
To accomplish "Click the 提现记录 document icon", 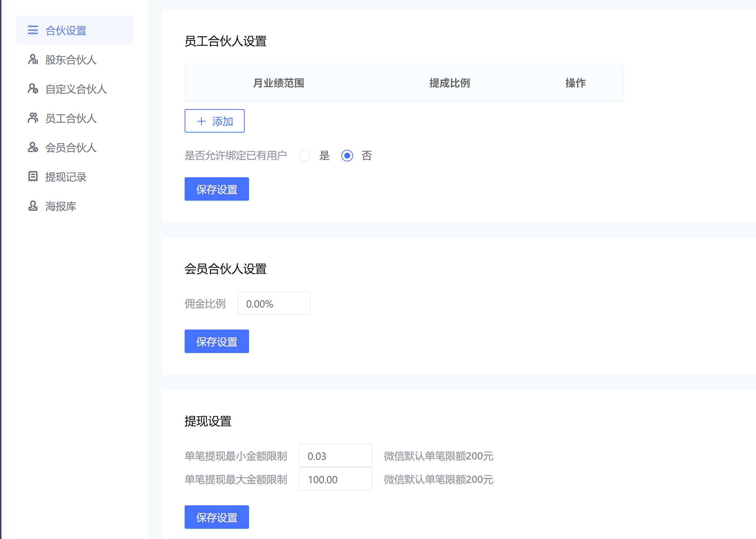I will click(33, 176).
